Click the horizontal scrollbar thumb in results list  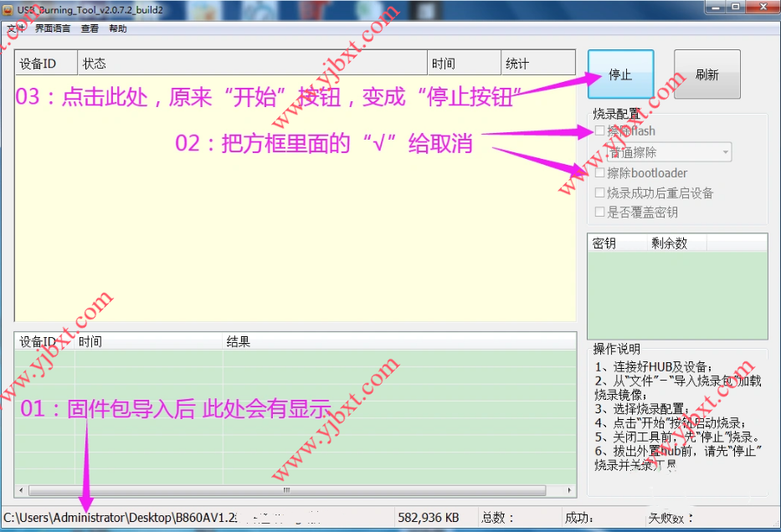[285, 490]
